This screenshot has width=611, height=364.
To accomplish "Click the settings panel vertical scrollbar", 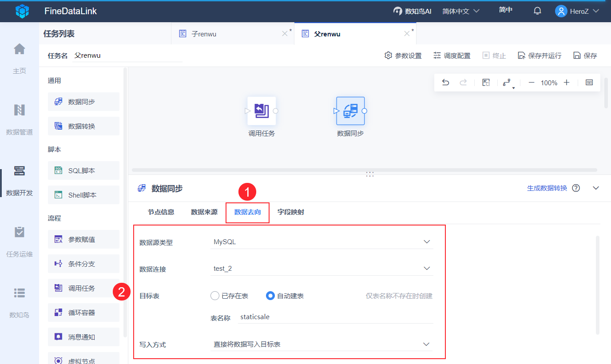I will pyautogui.click(x=598, y=285).
